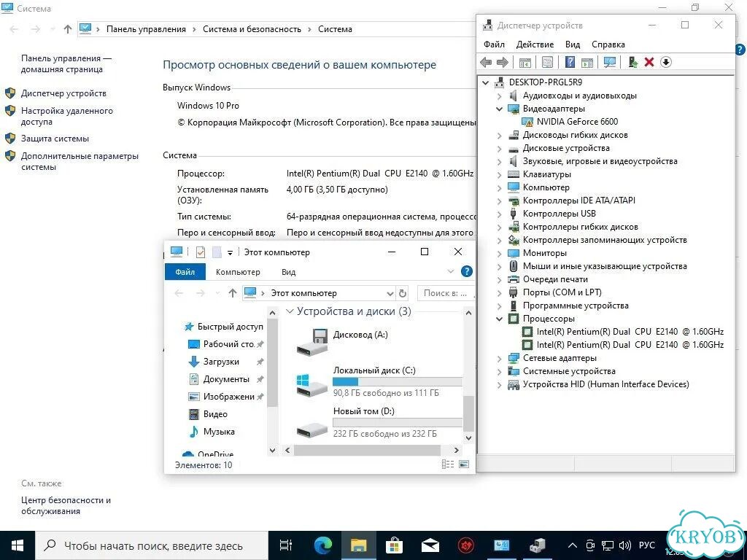Click volume speaker icon in system tray
Image resolution: width=747 pixels, height=560 pixels.
point(624,545)
